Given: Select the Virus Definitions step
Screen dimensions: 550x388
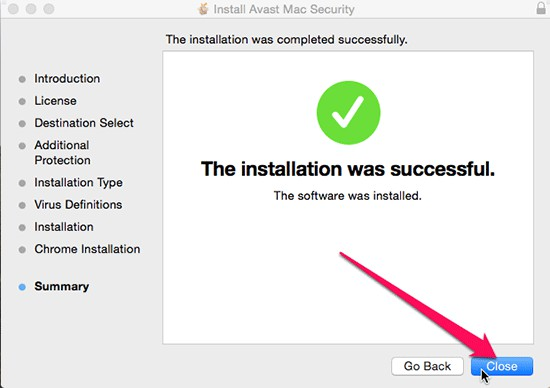Looking at the screenshot, I should (x=78, y=205).
